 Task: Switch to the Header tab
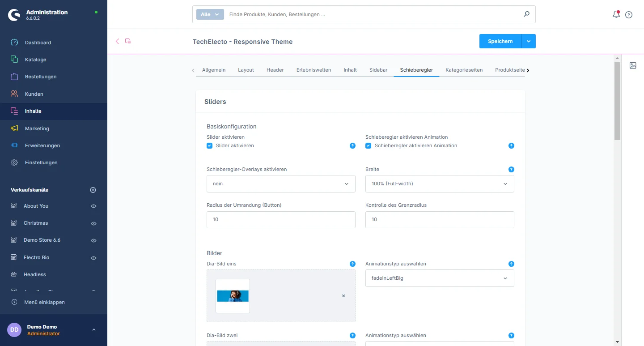(x=275, y=70)
